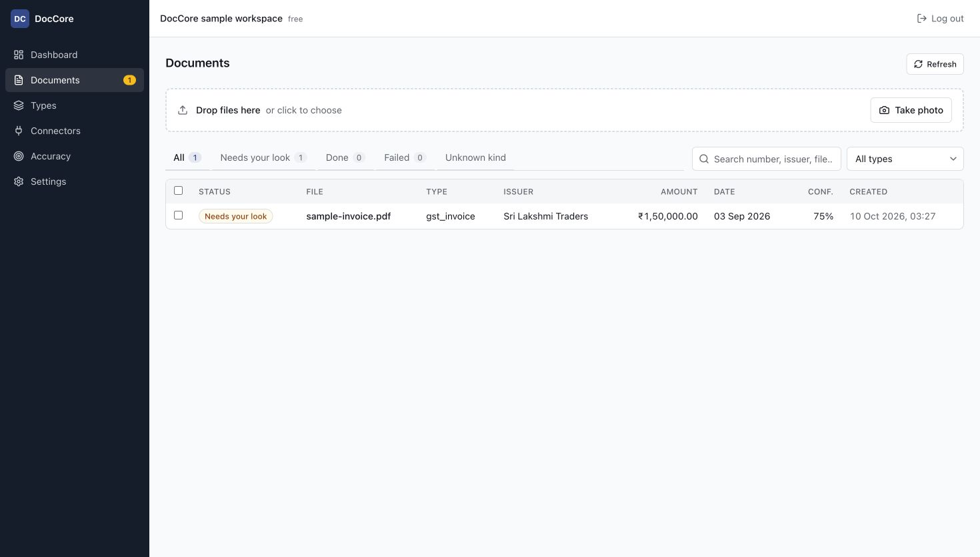Click the Documents page icon in the sidebar

point(19,80)
